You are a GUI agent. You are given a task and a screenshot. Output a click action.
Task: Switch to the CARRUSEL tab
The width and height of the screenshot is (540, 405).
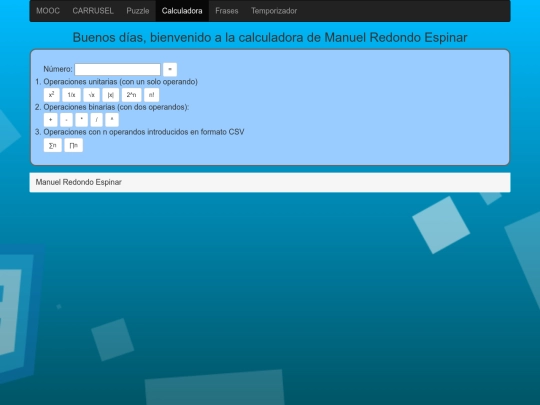click(x=93, y=11)
